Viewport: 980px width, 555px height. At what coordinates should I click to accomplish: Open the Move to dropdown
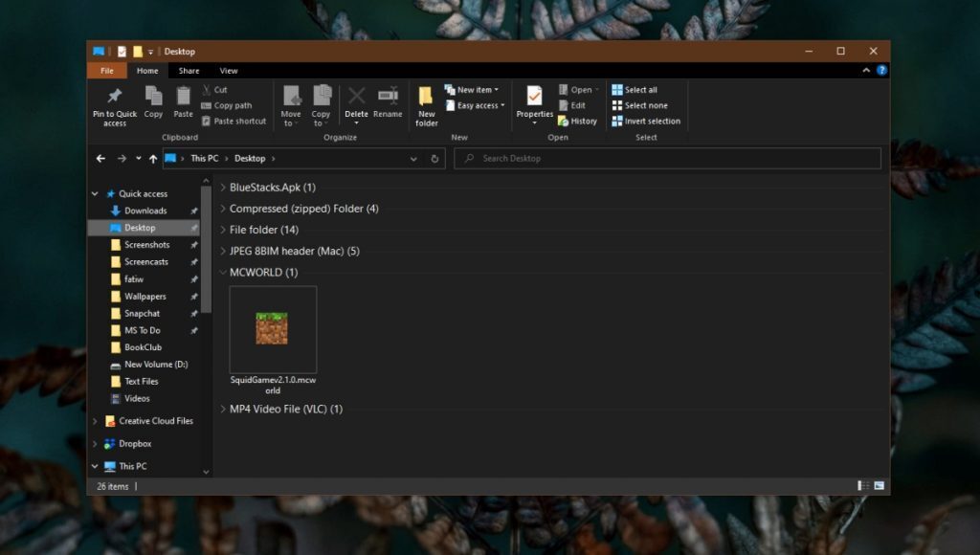tap(291, 105)
